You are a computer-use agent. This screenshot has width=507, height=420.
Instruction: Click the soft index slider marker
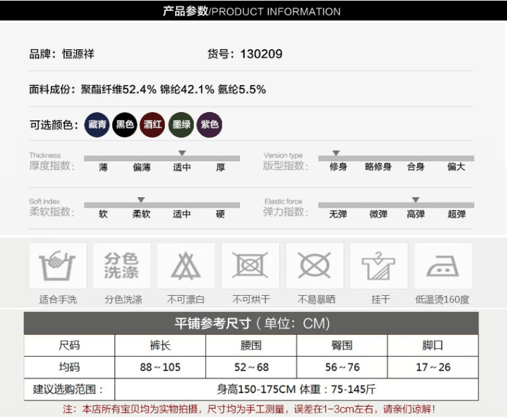[x=141, y=200]
